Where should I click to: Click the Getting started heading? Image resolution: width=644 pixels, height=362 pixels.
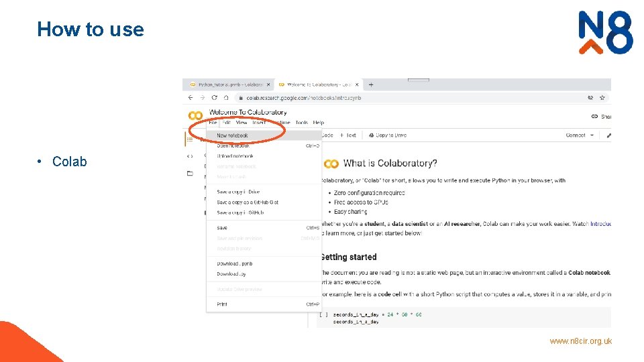click(348, 257)
